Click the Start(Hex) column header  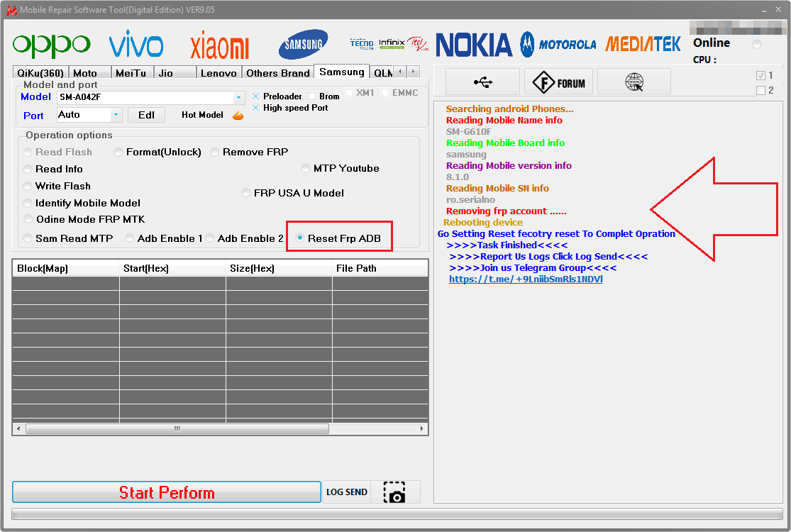(x=172, y=268)
